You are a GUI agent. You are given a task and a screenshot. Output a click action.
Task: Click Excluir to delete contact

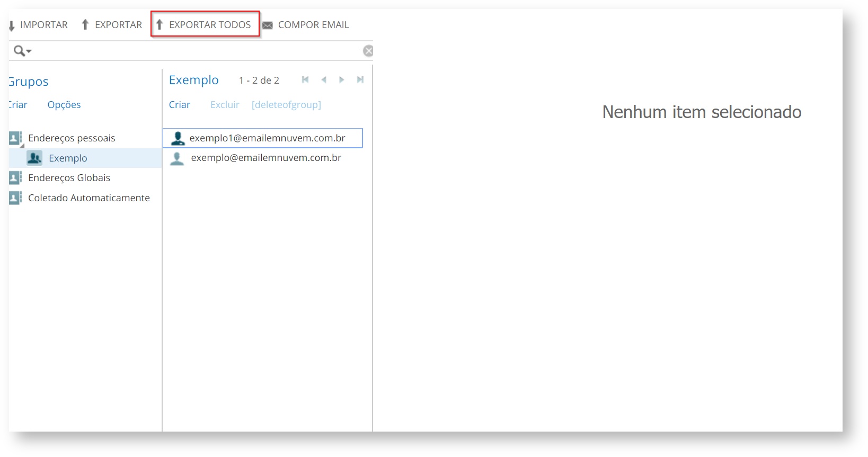point(225,105)
